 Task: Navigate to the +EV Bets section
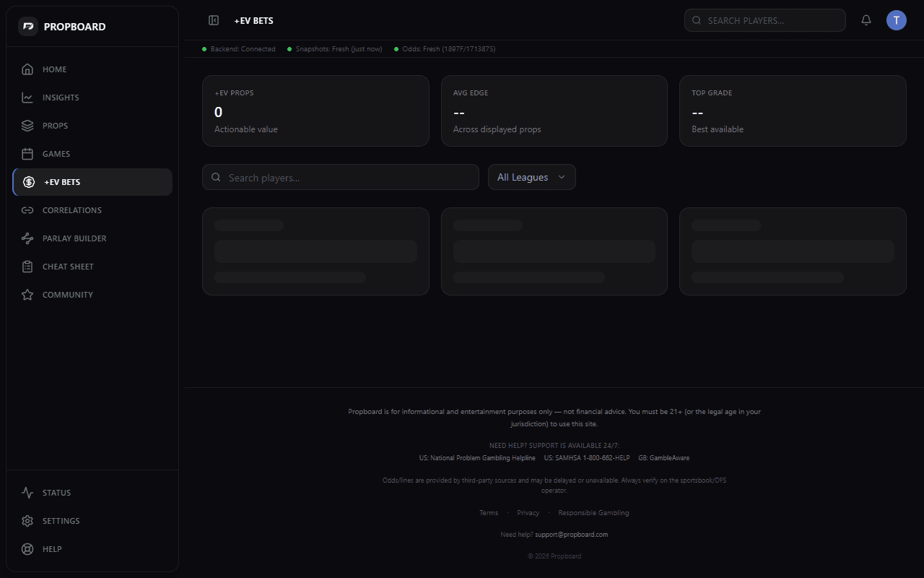pyautogui.click(x=92, y=181)
